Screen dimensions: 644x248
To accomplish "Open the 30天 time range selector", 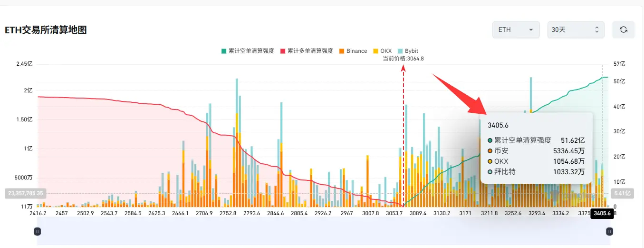I will pyautogui.click(x=576, y=30).
